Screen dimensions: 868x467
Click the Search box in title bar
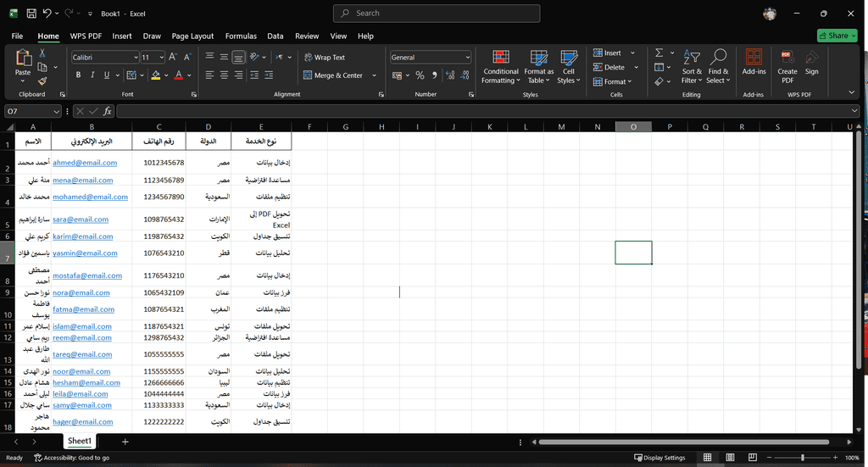tap(437, 13)
